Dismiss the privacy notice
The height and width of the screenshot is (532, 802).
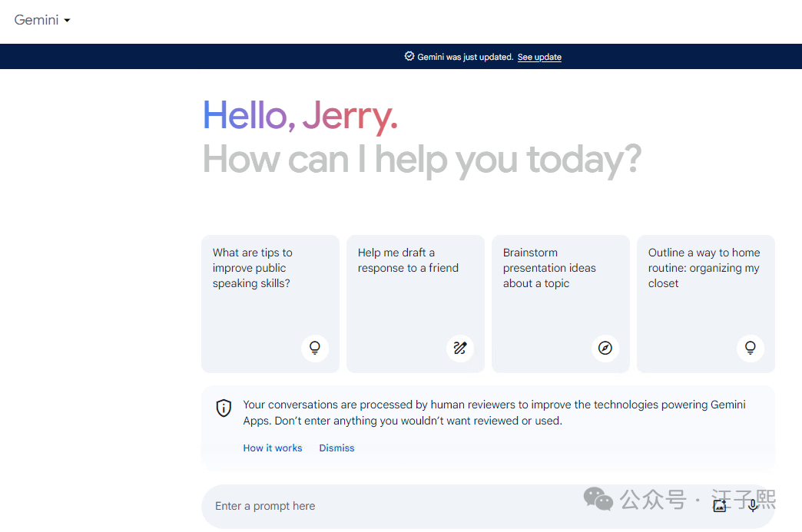[x=336, y=448]
